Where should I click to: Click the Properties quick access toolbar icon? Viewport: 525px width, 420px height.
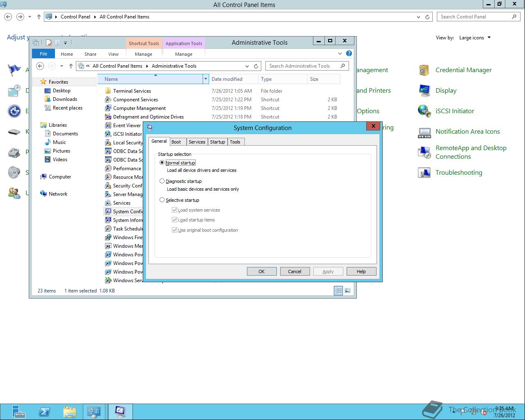pyautogui.click(x=49, y=42)
